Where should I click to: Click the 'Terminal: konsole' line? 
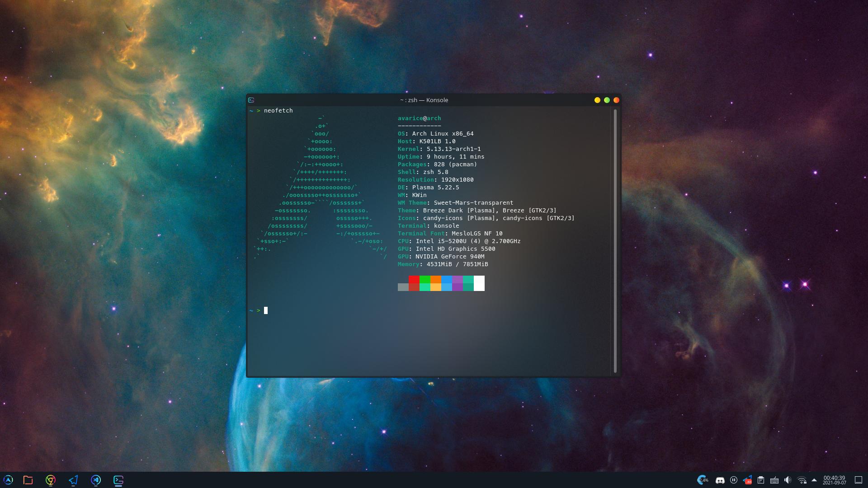point(429,226)
